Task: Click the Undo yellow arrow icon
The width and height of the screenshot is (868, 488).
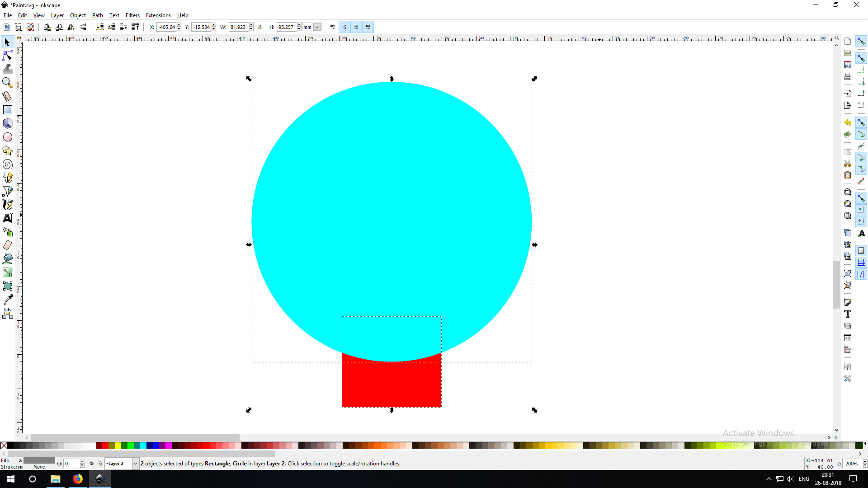Action: click(848, 122)
